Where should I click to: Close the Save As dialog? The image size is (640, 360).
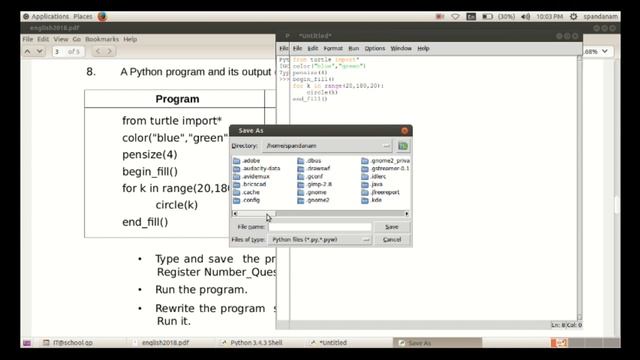coord(404,131)
